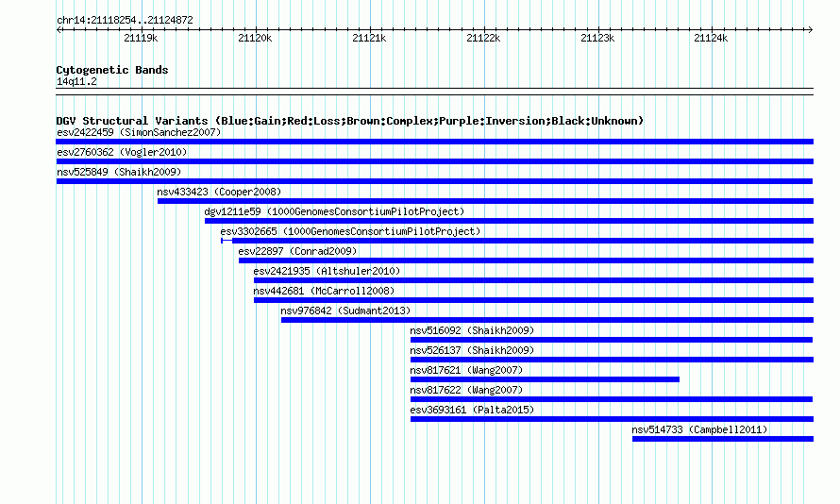
Task: Select nsv514733 (Campbell2011) label
Action: point(699,429)
